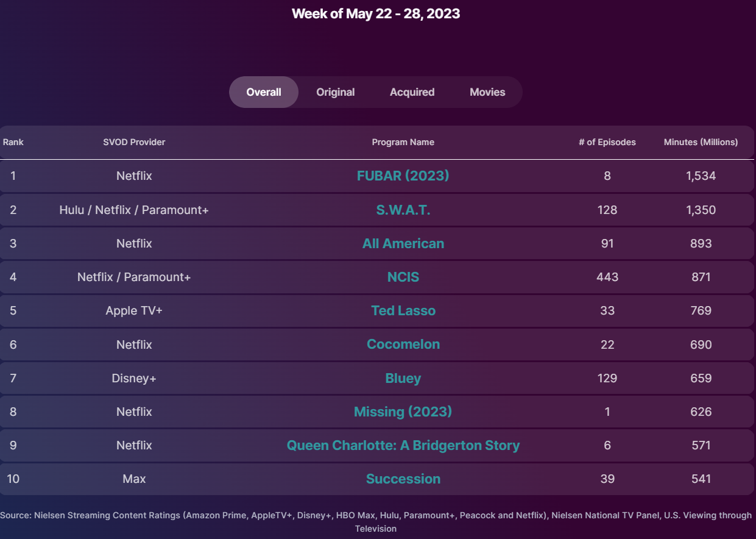Open Ted Lasso's program page
This screenshot has height=539, width=756.
403,310
